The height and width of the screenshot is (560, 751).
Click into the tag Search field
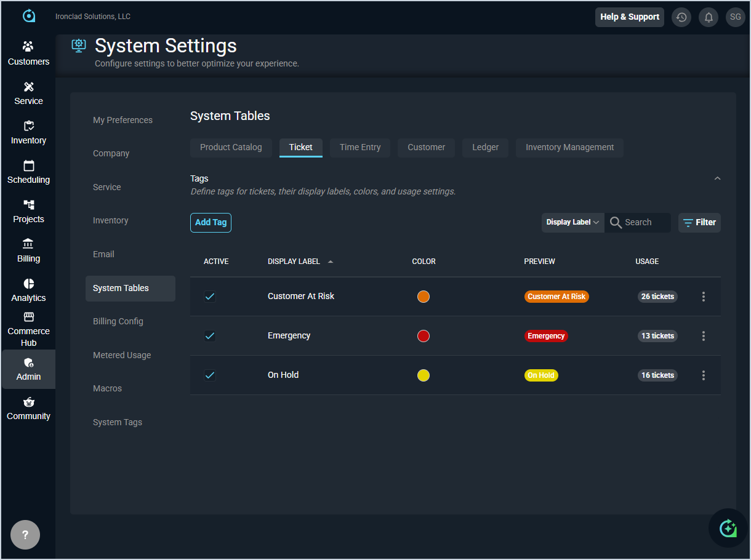click(x=645, y=222)
